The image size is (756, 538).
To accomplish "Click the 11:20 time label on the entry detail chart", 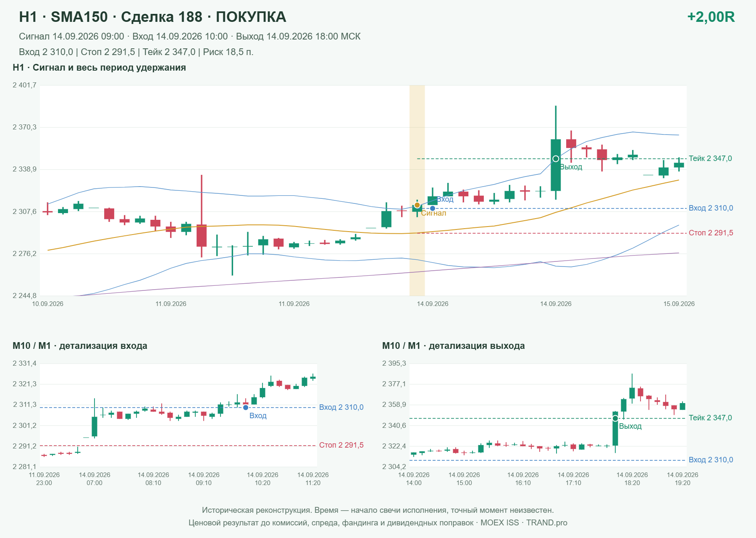I will 313,483.
